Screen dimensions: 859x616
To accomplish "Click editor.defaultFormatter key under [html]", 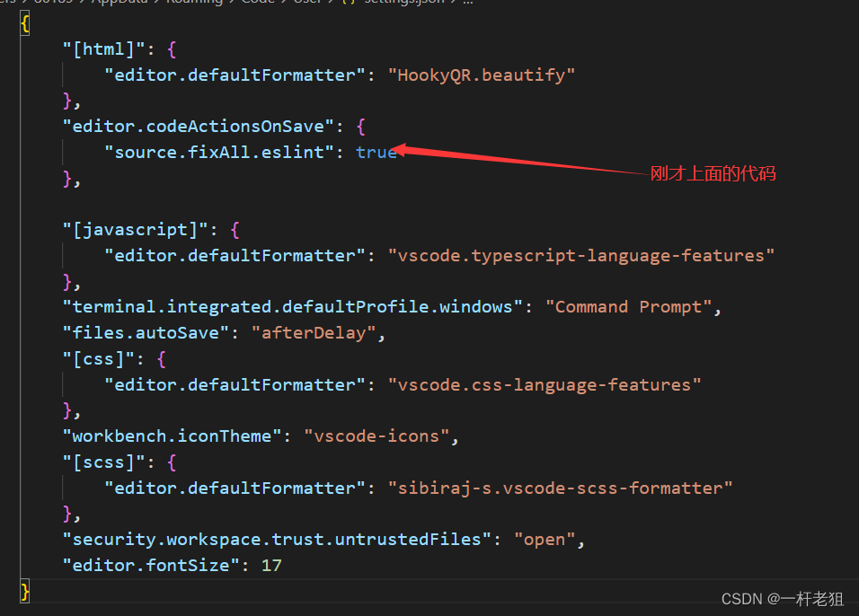I will (x=235, y=75).
